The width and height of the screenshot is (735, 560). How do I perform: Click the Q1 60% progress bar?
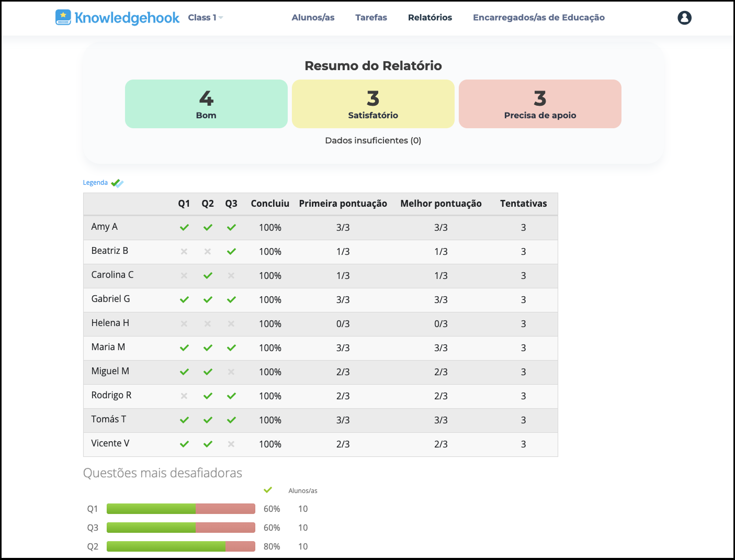click(181, 509)
